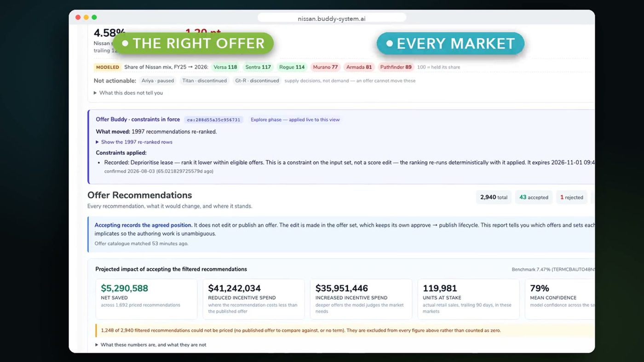Viewport: 644px width, 362px height.
Task: Select the Murano 77 chip
Action: coord(325,67)
